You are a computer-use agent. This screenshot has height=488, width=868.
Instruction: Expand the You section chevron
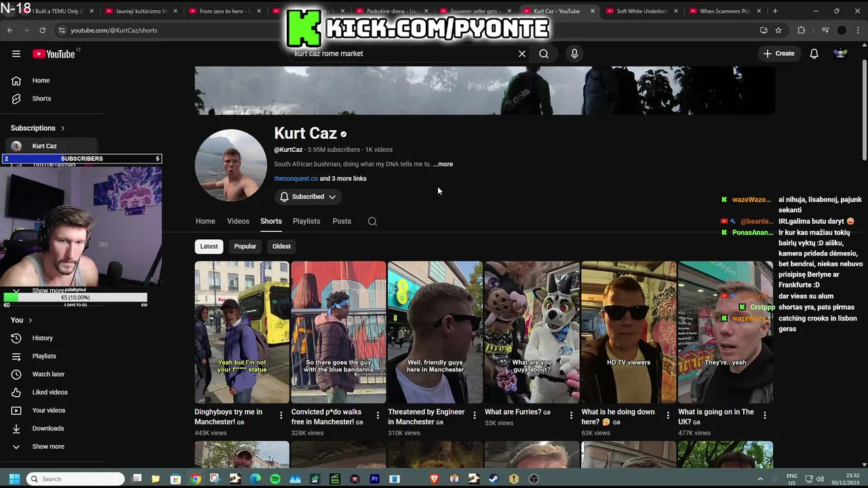click(x=30, y=320)
